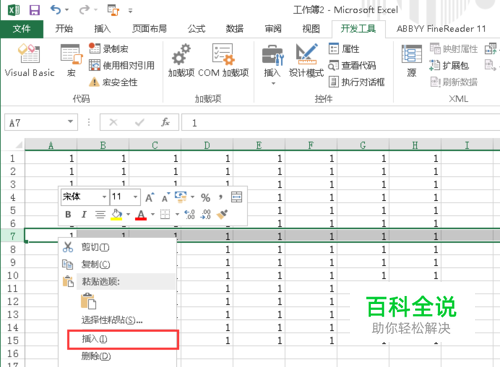Viewport: 500px width, 367px height.
Task: Apply comma style from mini toolbar
Action: (220, 197)
